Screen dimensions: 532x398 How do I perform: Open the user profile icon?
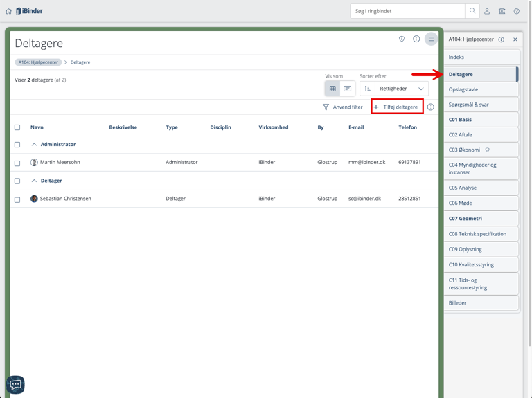[487, 11]
